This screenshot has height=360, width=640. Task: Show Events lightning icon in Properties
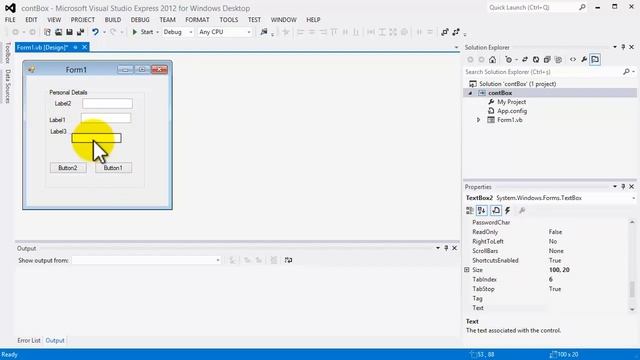(x=507, y=211)
